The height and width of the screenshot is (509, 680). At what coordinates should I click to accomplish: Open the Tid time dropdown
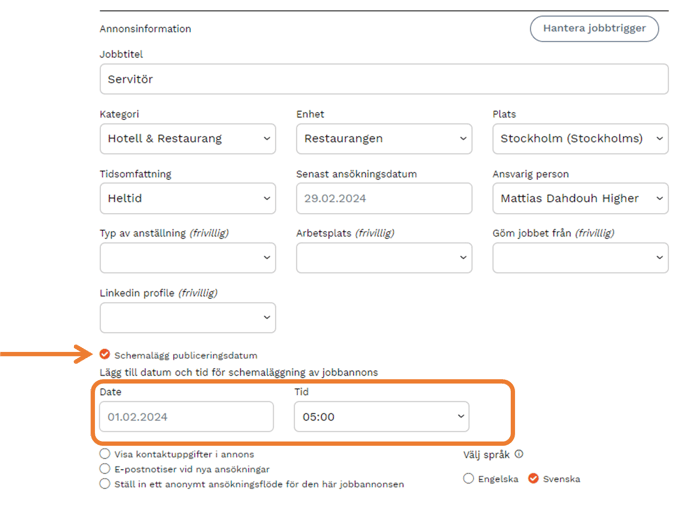[382, 416]
